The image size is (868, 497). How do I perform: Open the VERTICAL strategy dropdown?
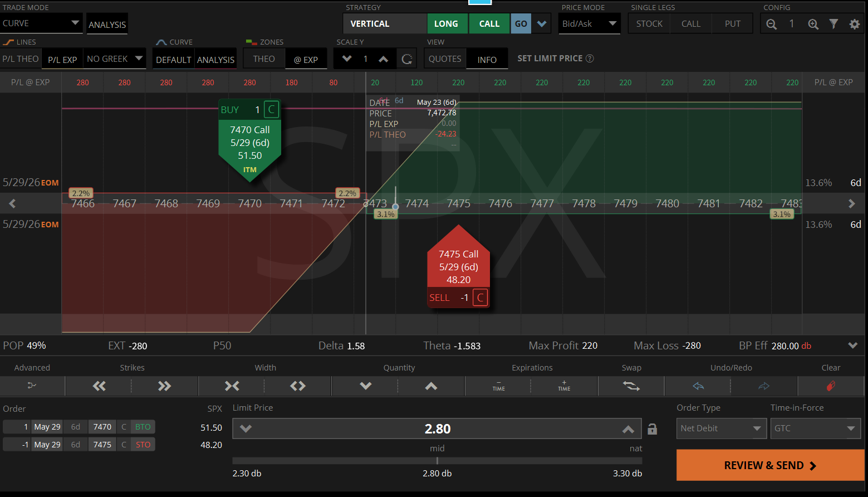(385, 24)
